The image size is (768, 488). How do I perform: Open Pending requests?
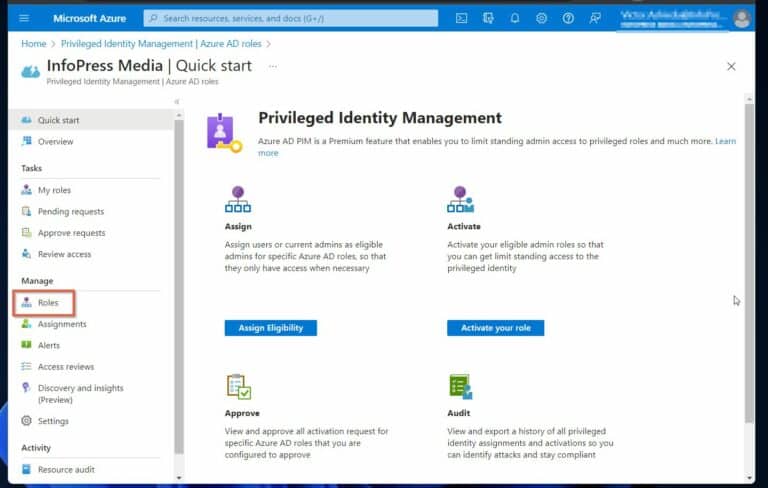71,211
